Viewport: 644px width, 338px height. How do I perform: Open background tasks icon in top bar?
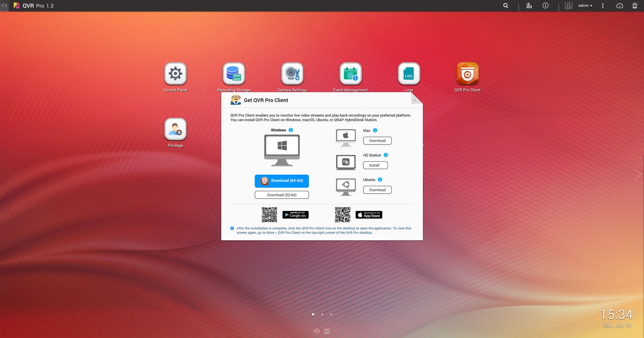529,6
